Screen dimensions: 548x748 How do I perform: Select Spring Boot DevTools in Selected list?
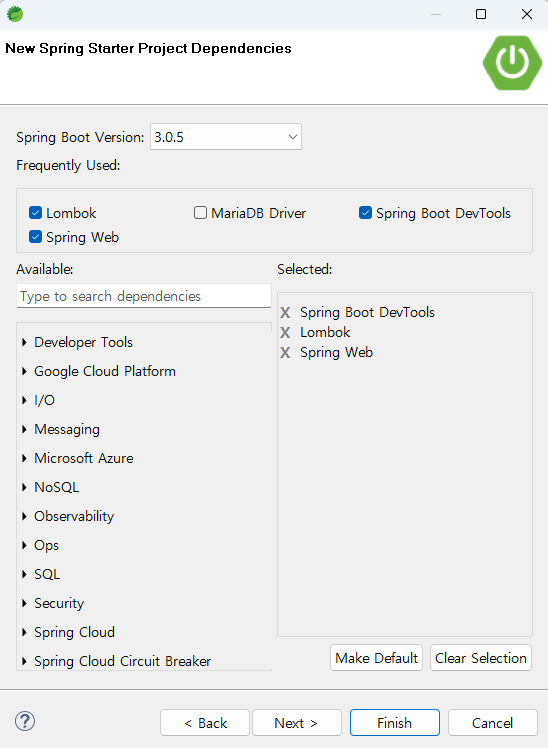367,312
